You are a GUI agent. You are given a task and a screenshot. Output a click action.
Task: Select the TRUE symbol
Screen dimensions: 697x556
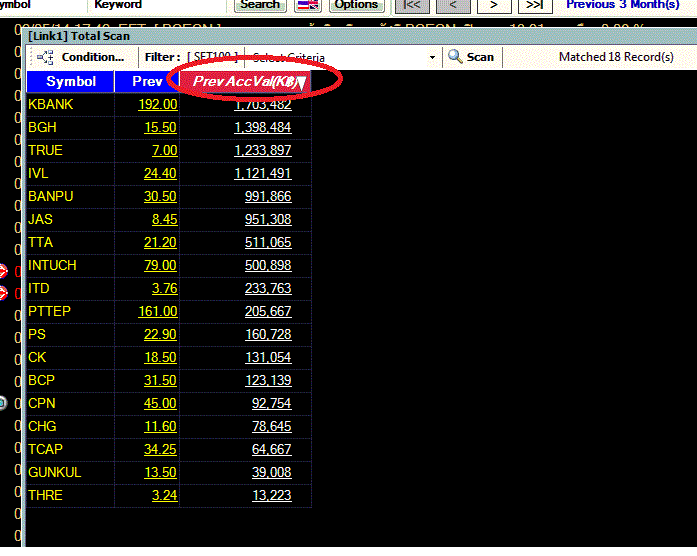pyautogui.click(x=45, y=150)
